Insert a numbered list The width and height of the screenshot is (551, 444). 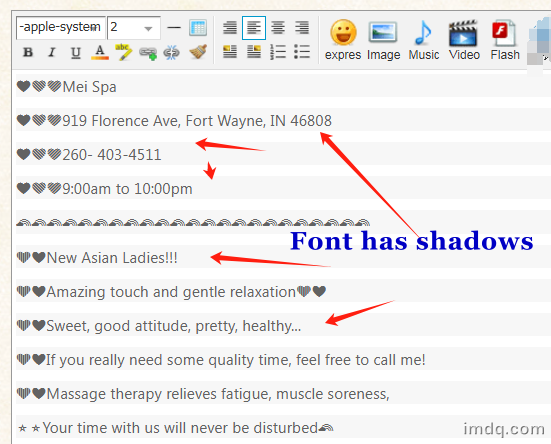coord(278,52)
